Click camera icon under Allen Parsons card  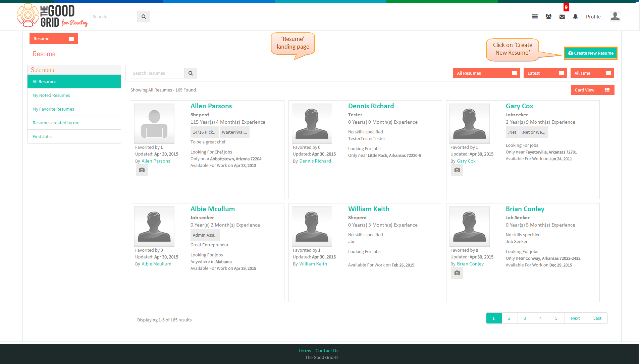(142, 170)
